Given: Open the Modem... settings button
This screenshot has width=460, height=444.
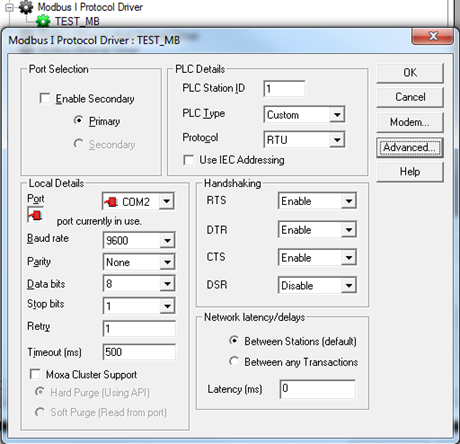Looking at the screenshot, I should click(x=410, y=122).
